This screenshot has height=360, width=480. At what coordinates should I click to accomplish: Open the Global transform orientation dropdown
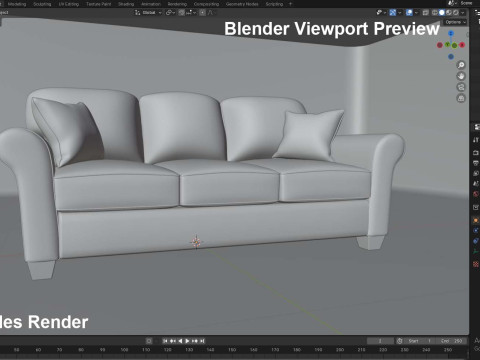pyautogui.click(x=148, y=13)
